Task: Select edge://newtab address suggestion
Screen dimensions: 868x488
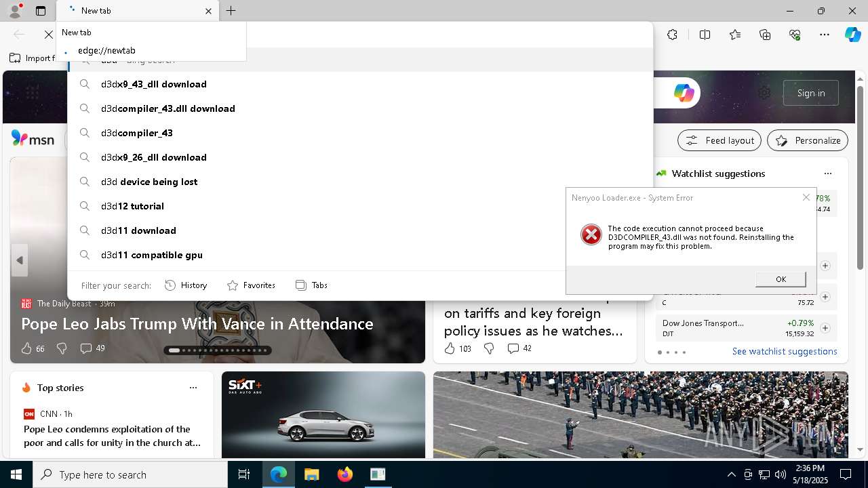Action: coord(151,50)
